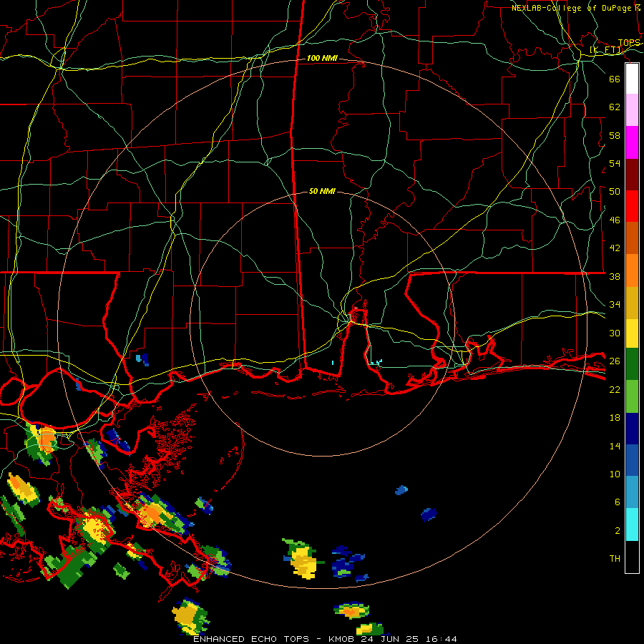Click the legend value '38'
The image size is (644, 644).
tap(615, 276)
